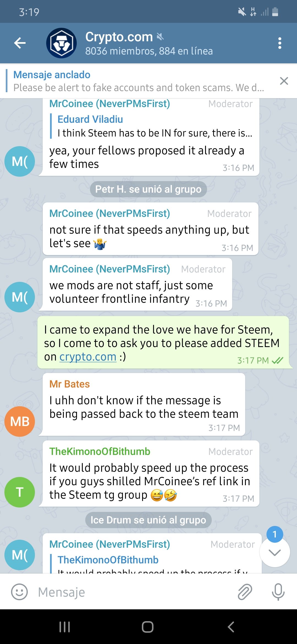Go back using the header arrow

tap(20, 43)
